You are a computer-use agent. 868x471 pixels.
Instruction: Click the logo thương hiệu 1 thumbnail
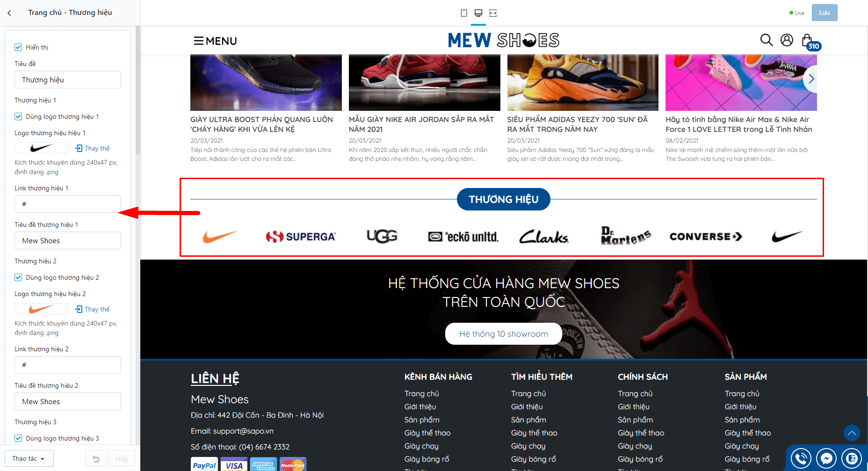41,148
